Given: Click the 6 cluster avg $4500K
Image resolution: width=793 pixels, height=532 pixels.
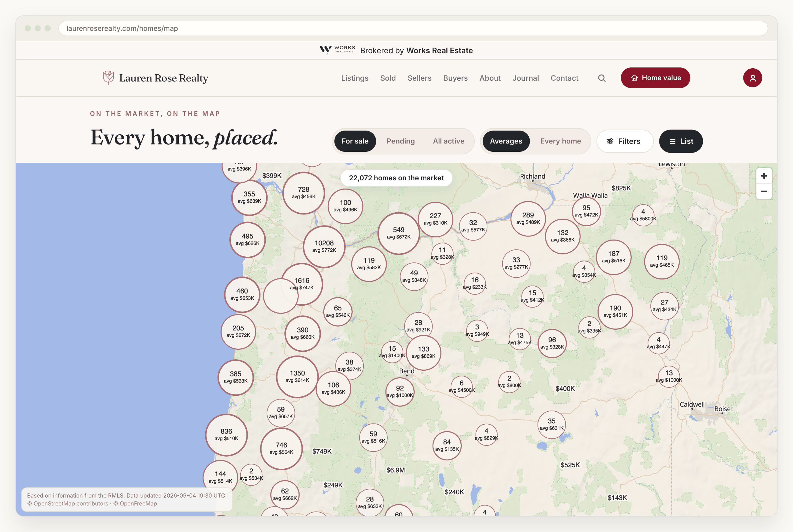Looking at the screenshot, I should point(461,386).
